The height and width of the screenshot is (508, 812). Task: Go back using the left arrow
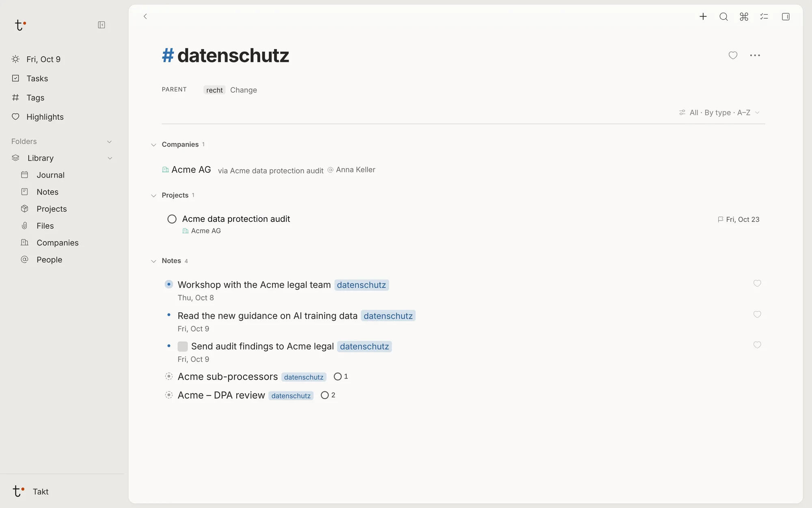coord(145,17)
